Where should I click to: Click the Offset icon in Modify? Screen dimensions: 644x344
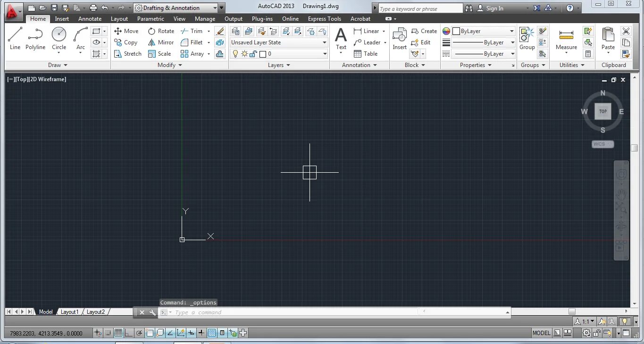point(220,54)
